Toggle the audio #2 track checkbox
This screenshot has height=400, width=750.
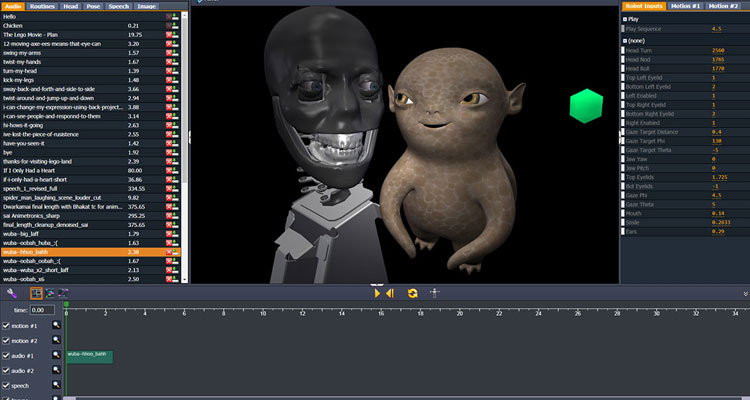8,370
